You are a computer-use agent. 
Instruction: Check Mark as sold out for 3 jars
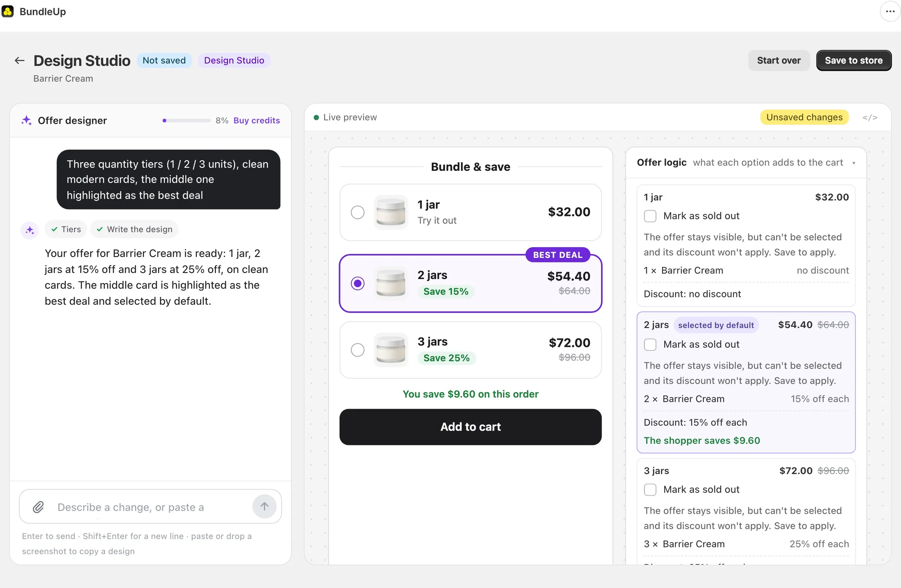click(650, 490)
